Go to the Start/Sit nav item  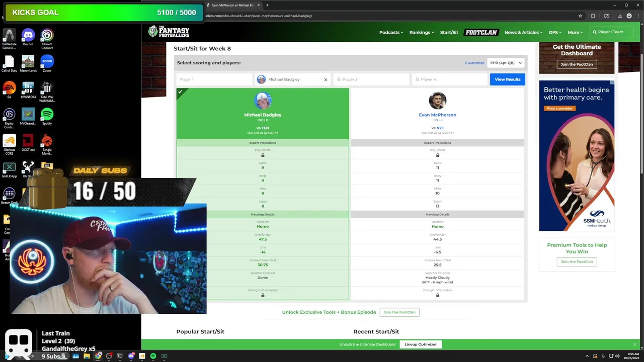(x=449, y=32)
